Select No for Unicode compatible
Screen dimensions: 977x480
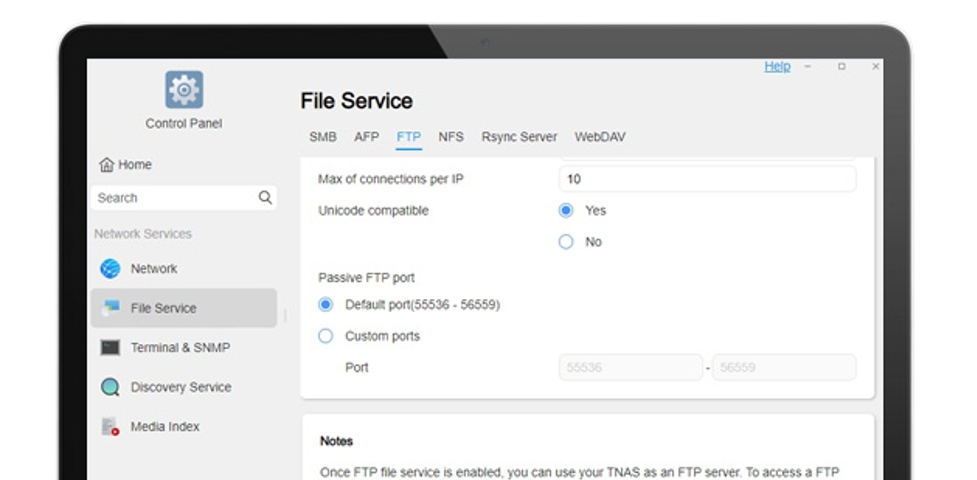coord(566,242)
